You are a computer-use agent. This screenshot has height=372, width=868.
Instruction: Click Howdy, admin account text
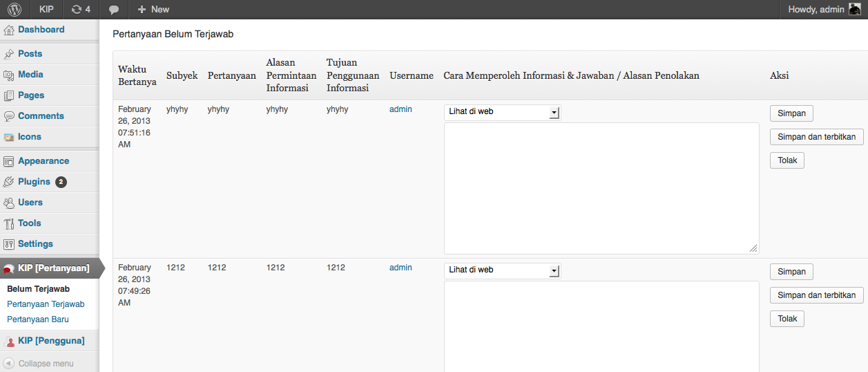816,10
